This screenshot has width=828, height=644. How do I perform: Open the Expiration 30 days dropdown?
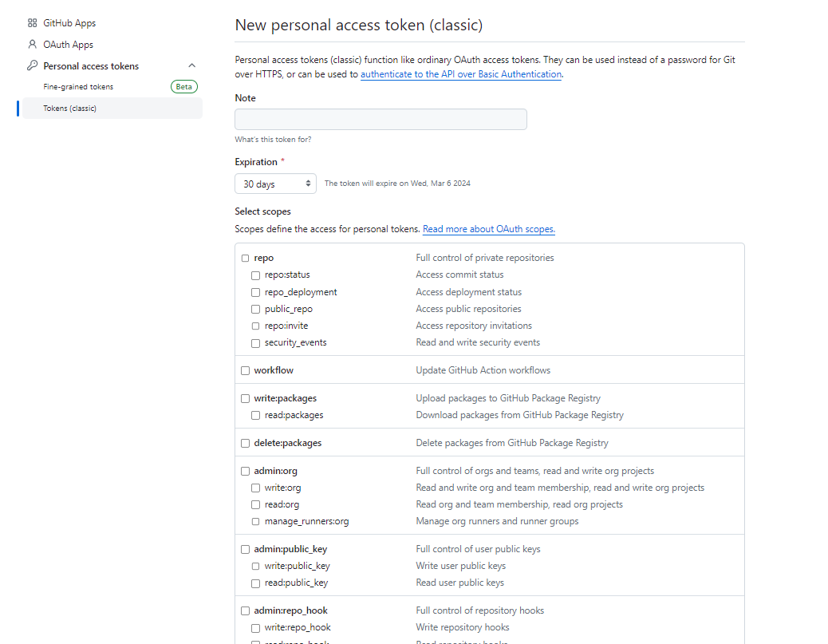[275, 184]
